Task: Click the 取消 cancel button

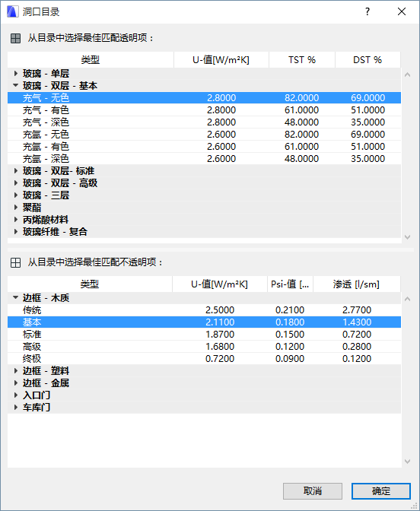Action: [x=313, y=491]
